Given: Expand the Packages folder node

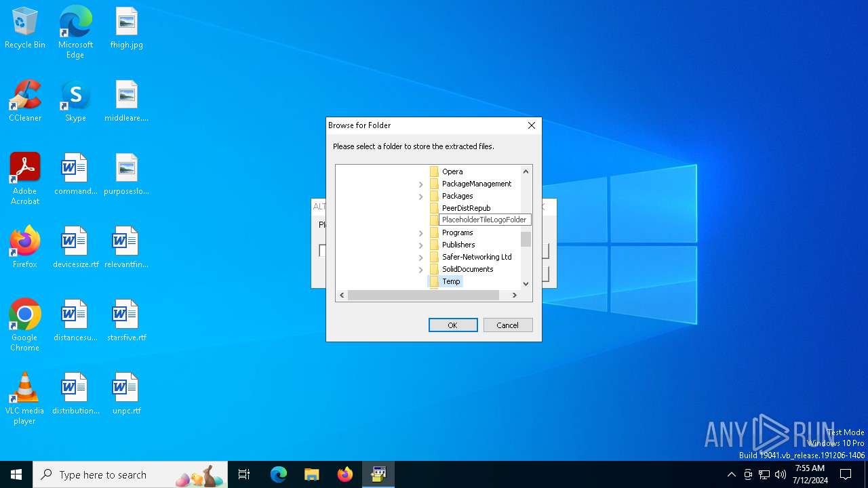Looking at the screenshot, I should pos(420,197).
